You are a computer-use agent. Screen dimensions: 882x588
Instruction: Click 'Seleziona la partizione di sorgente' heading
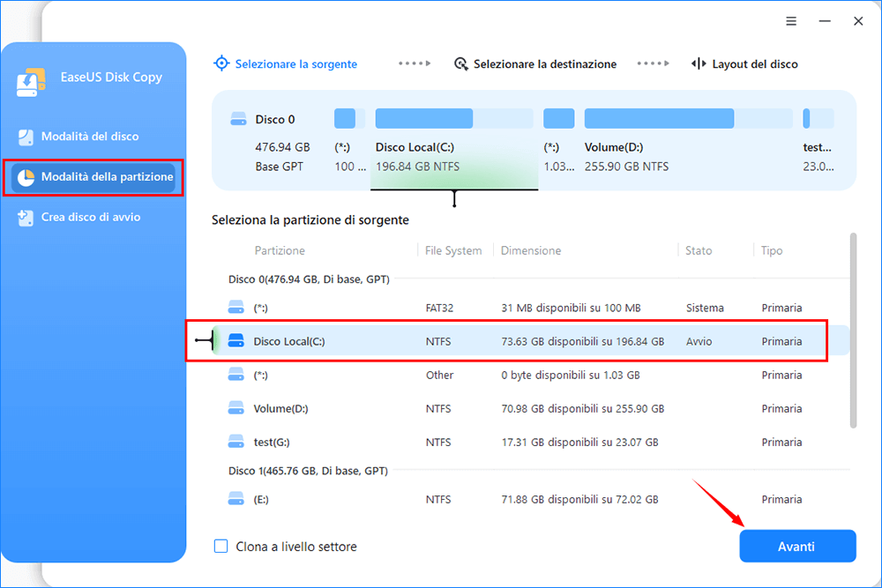pyautogui.click(x=310, y=220)
